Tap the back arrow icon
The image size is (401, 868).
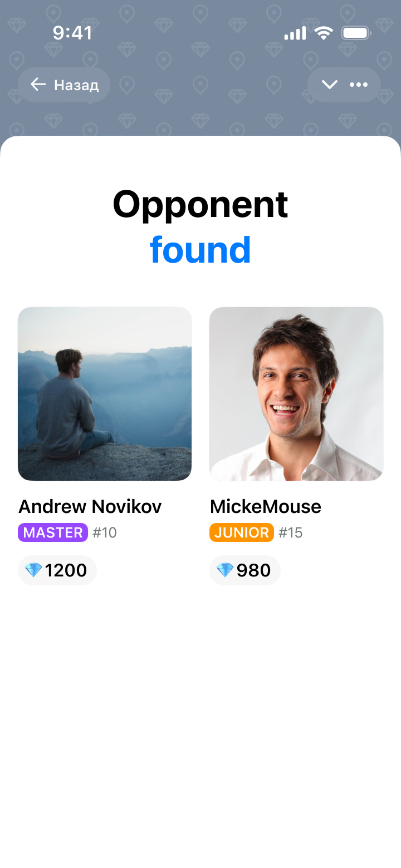coord(38,85)
